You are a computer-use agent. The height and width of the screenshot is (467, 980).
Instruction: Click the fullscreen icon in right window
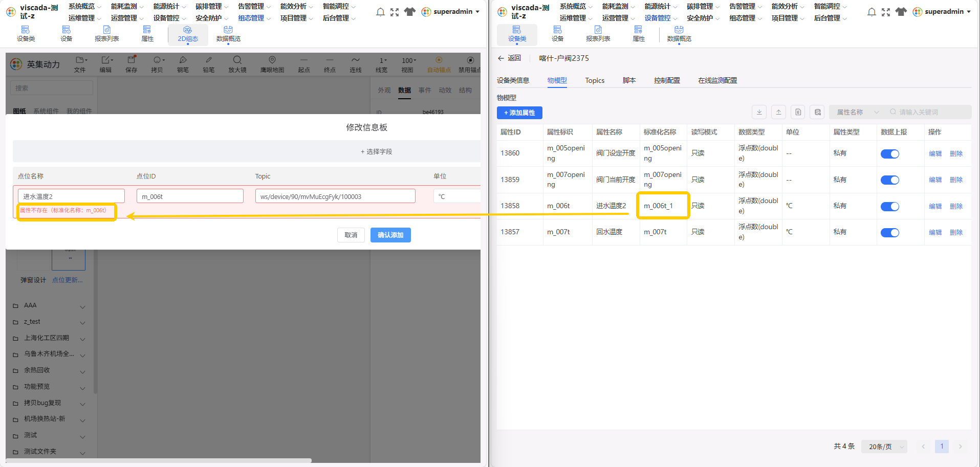tap(886, 12)
